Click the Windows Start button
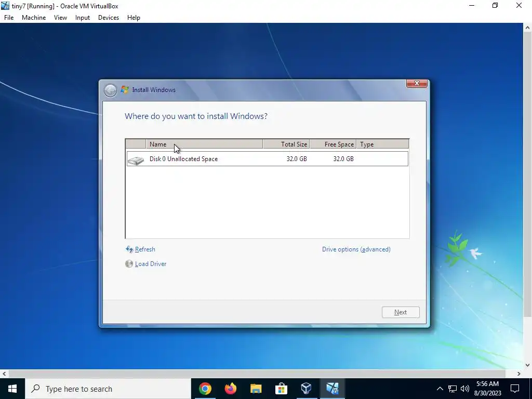The width and height of the screenshot is (532, 399). click(12, 389)
